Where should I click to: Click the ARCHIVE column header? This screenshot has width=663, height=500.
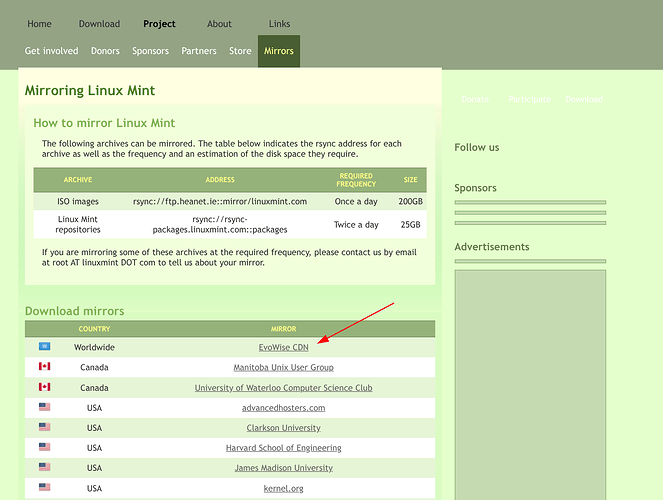78,180
